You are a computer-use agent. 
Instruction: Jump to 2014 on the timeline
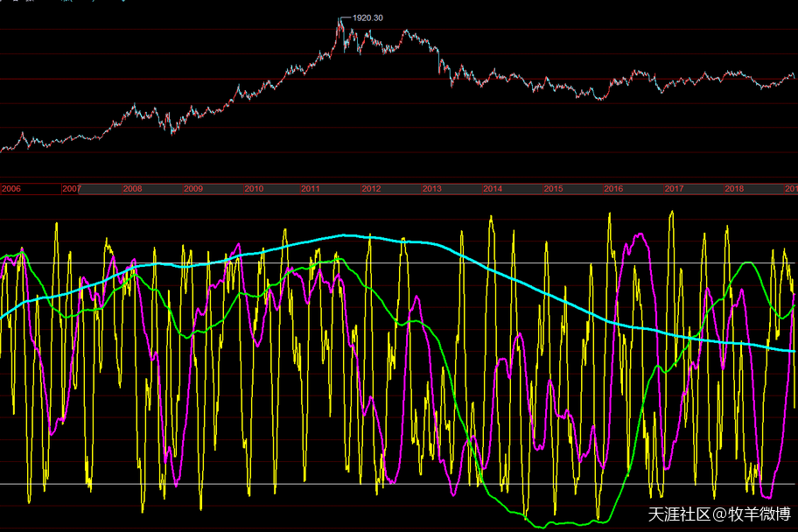493,189
